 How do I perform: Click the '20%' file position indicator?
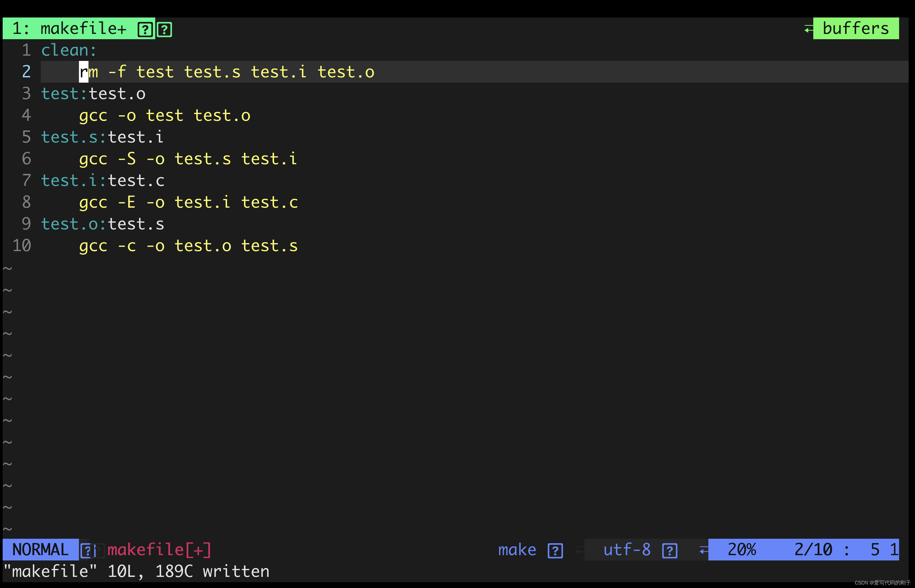742,550
